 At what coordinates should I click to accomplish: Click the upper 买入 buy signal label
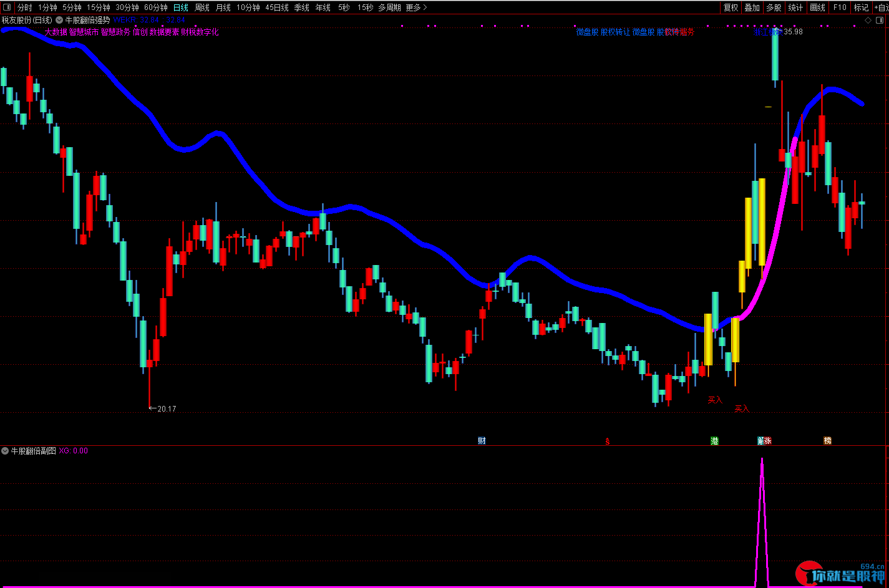tap(714, 400)
